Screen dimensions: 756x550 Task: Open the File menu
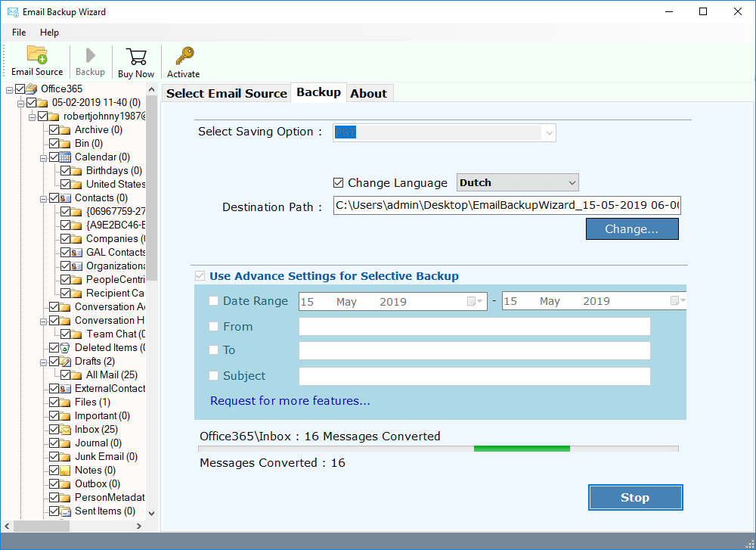(18, 33)
